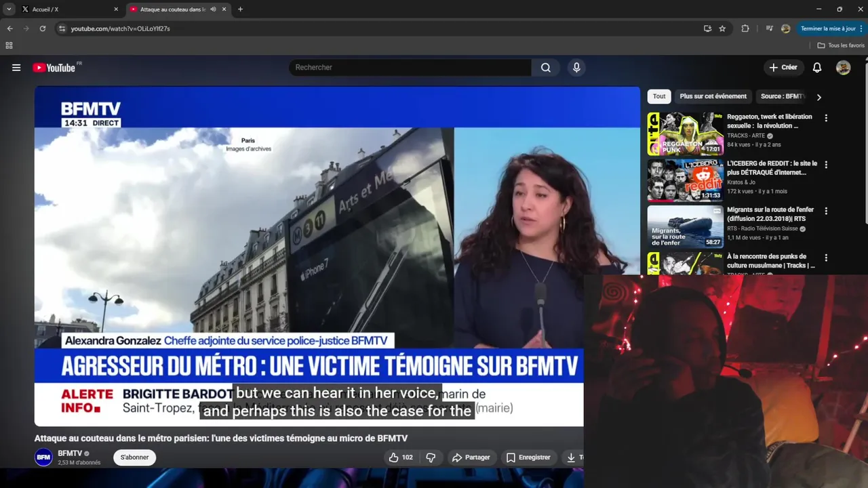Click RTS - Radio Télévision Suisse channel name
Screen dimensions: 868x488
point(762,229)
